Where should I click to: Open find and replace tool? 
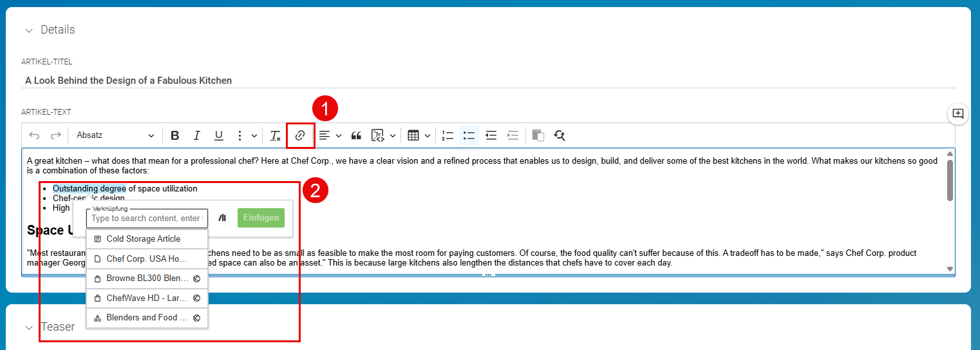point(560,135)
